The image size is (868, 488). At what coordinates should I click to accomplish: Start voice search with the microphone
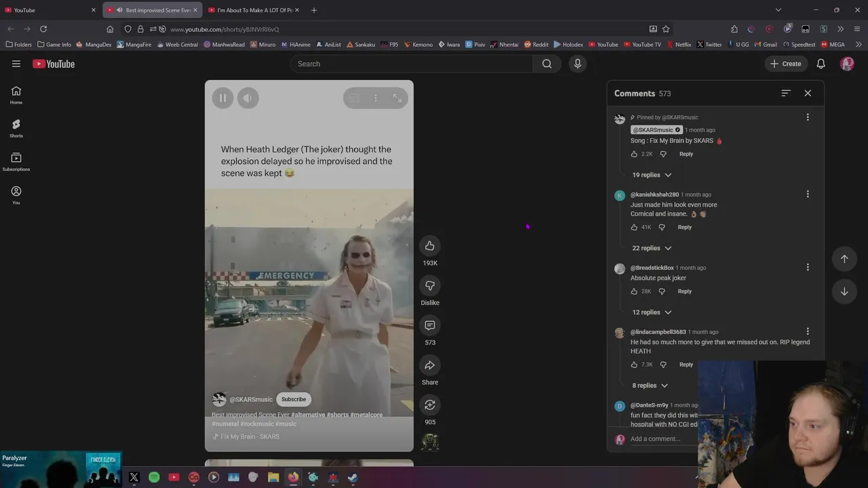(x=578, y=64)
